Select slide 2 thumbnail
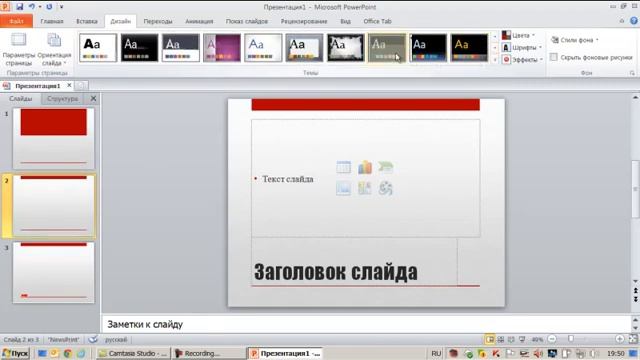Screen dimensions: 640x360 point(53,206)
